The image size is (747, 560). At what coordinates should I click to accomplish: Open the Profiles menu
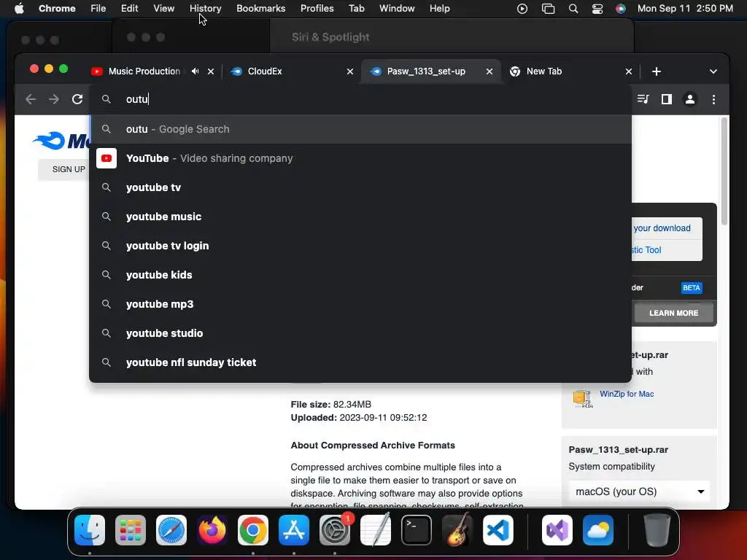click(317, 8)
